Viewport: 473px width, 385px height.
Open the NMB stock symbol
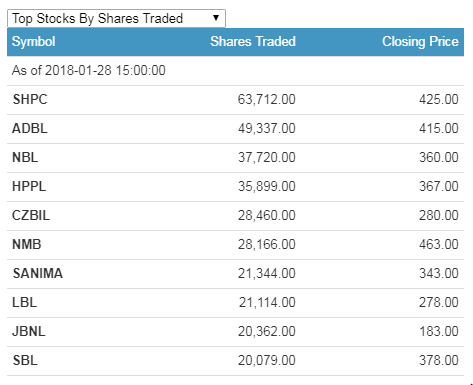point(27,244)
